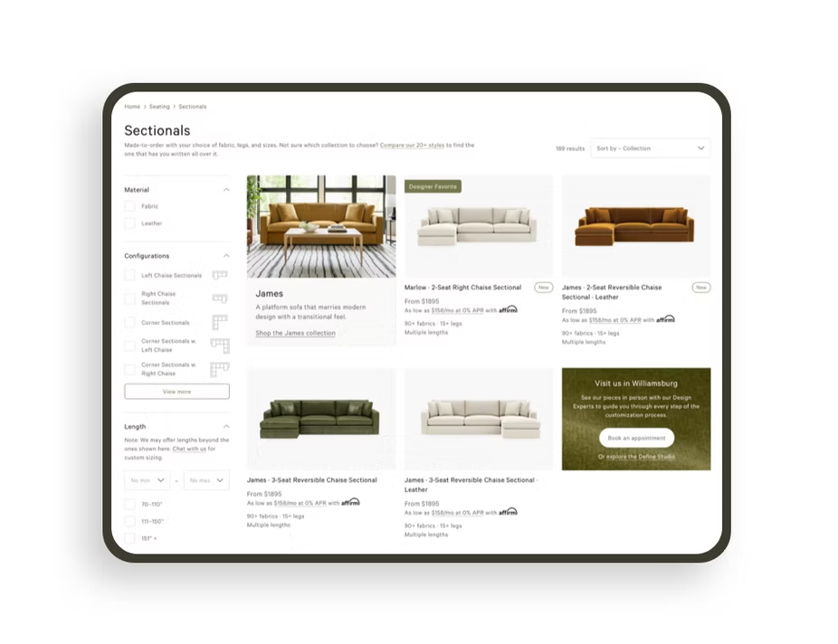Go to Home breadcrumb
The image size is (838, 644).
pyautogui.click(x=132, y=106)
